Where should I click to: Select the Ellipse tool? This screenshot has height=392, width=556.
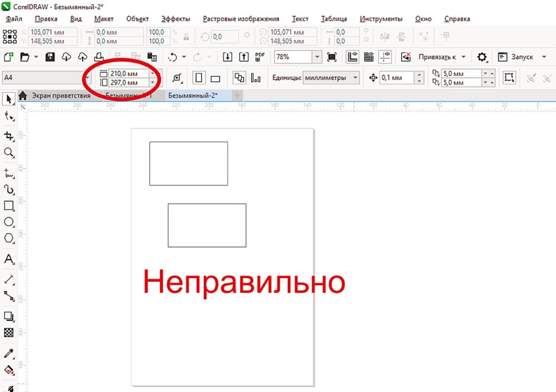(9, 222)
